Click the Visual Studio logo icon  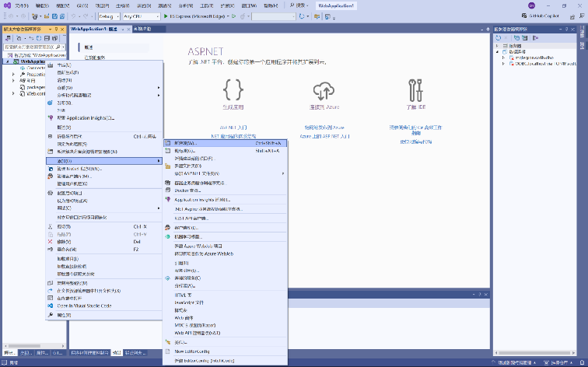coord(7,5)
